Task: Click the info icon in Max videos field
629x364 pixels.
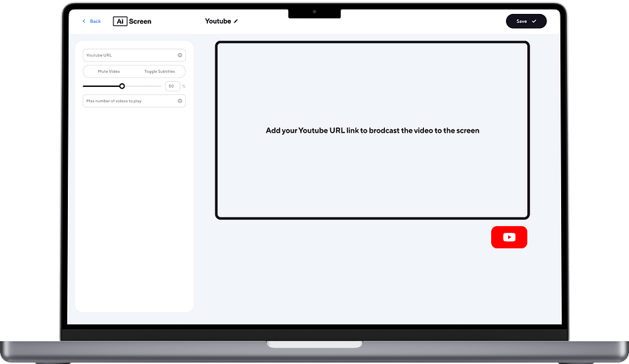Action: (x=180, y=101)
